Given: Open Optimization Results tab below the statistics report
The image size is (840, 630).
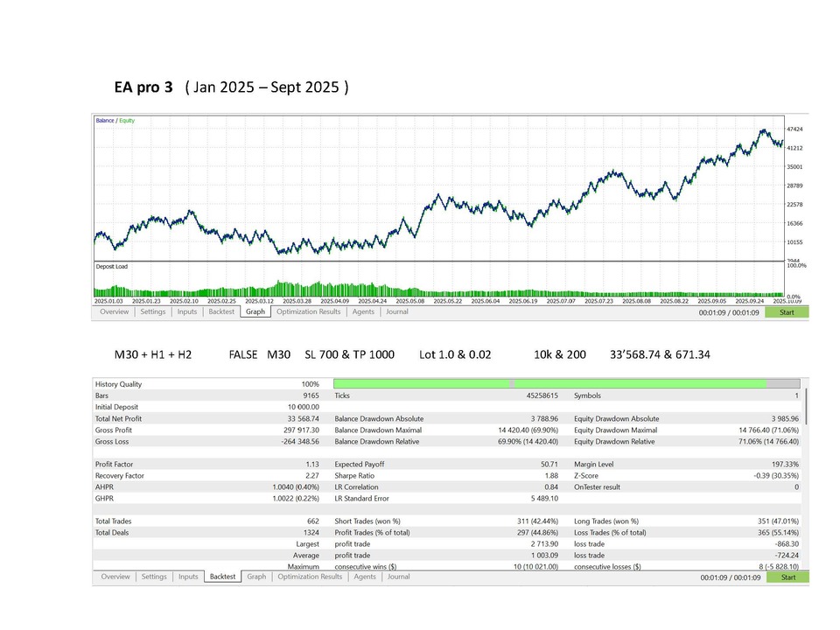Looking at the screenshot, I should coord(310,577).
